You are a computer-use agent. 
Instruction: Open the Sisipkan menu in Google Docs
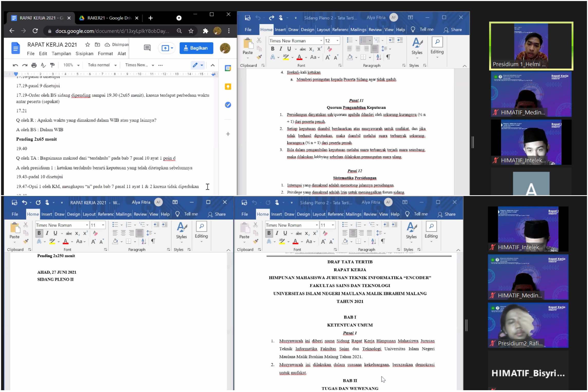(x=84, y=54)
